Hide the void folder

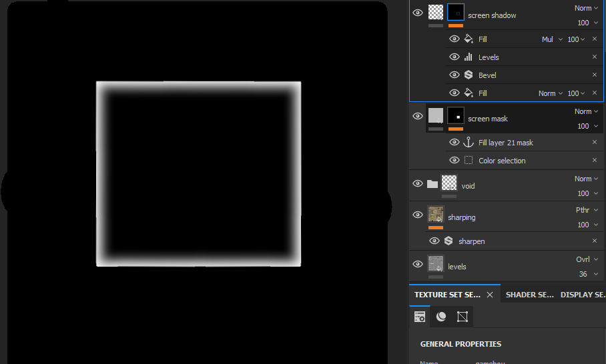pyautogui.click(x=417, y=183)
